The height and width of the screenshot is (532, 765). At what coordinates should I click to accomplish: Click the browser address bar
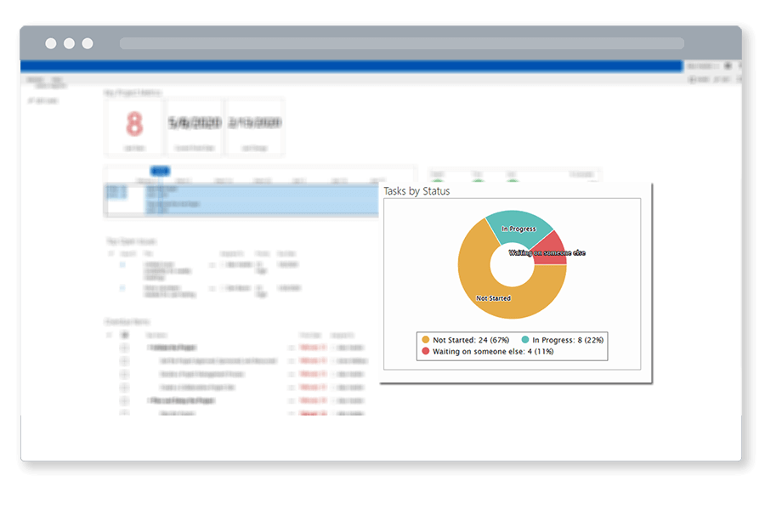click(x=401, y=43)
